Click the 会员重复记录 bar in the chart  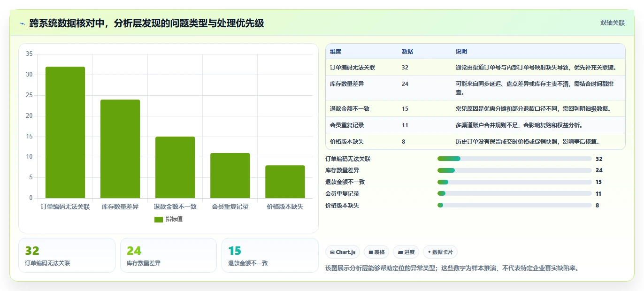(x=230, y=176)
